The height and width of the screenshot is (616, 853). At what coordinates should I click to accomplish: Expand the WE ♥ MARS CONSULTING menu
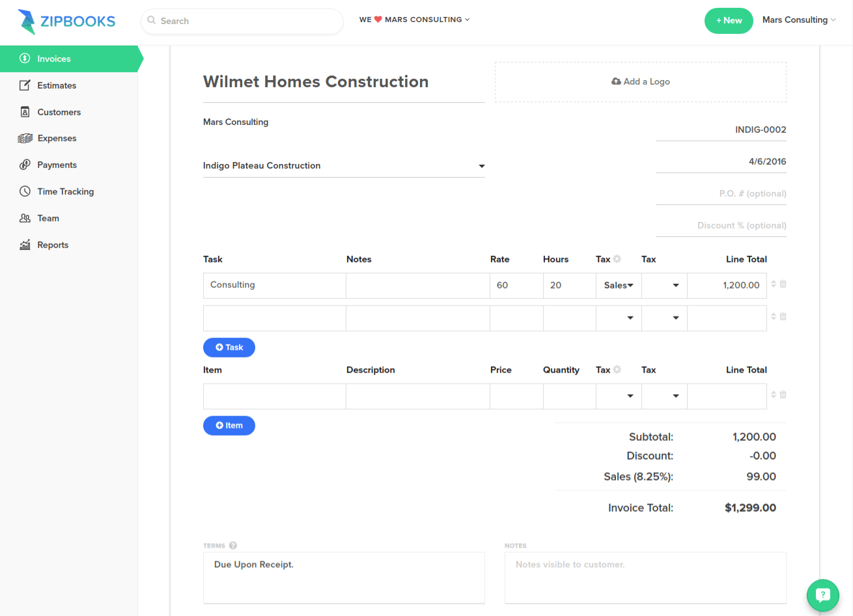pyautogui.click(x=414, y=20)
